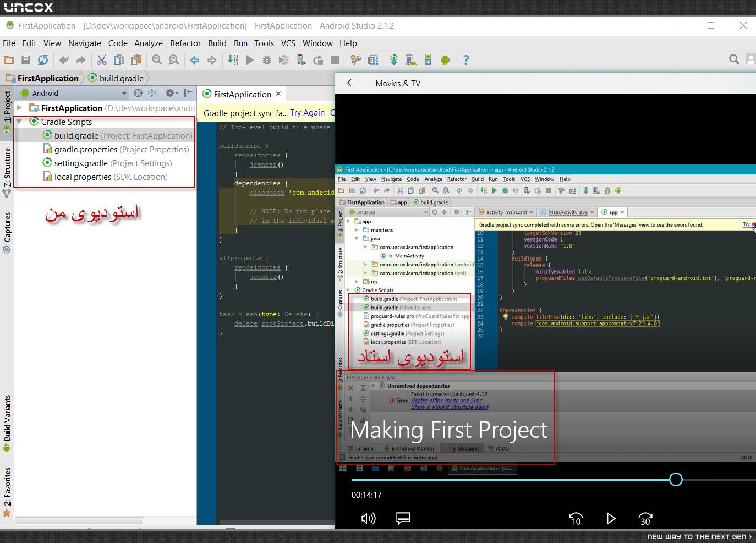Click the Replace icon in toolbar
The width and height of the screenshot is (756, 543).
173,60
